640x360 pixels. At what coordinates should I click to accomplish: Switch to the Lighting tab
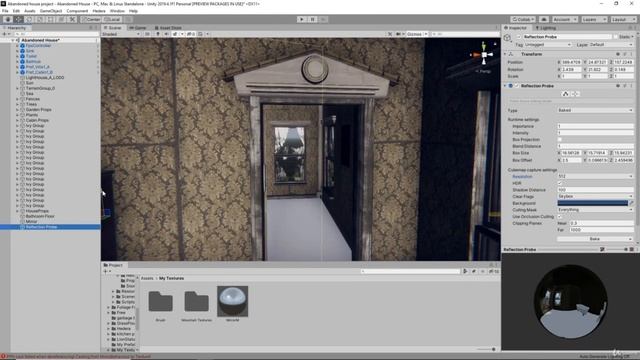[546, 28]
